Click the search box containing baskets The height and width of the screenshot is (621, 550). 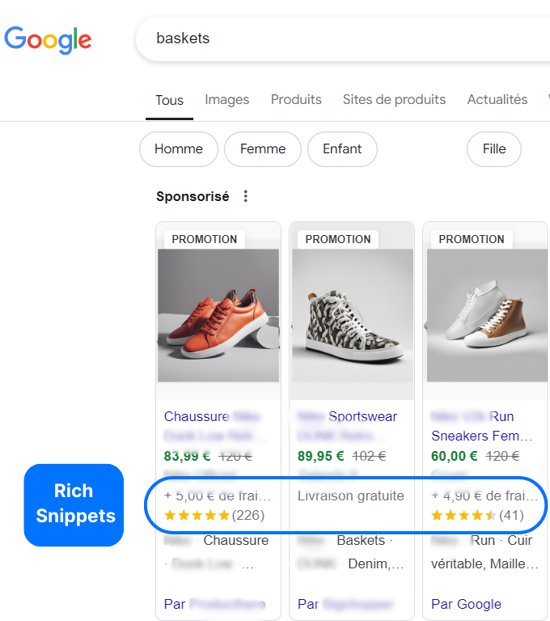(x=343, y=39)
